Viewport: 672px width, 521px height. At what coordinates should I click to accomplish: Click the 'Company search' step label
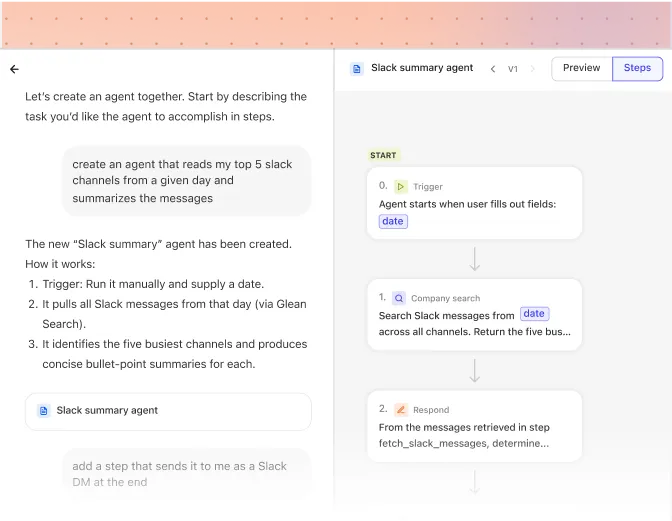point(445,298)
